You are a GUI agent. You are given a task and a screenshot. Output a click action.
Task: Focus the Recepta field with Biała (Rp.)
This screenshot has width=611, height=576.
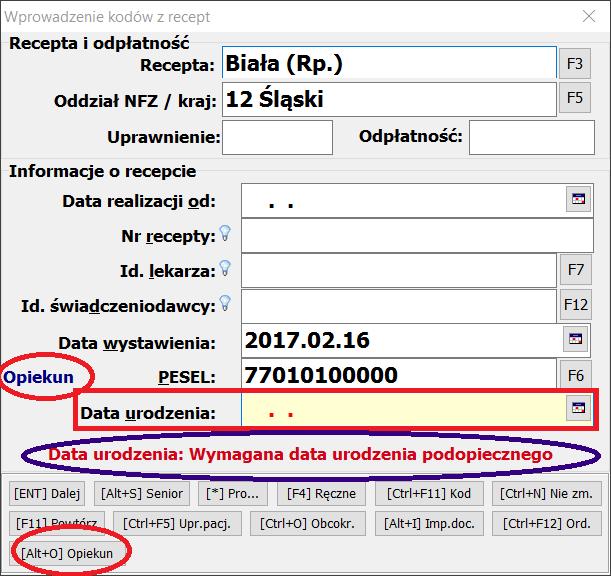(x=389, y=63)
